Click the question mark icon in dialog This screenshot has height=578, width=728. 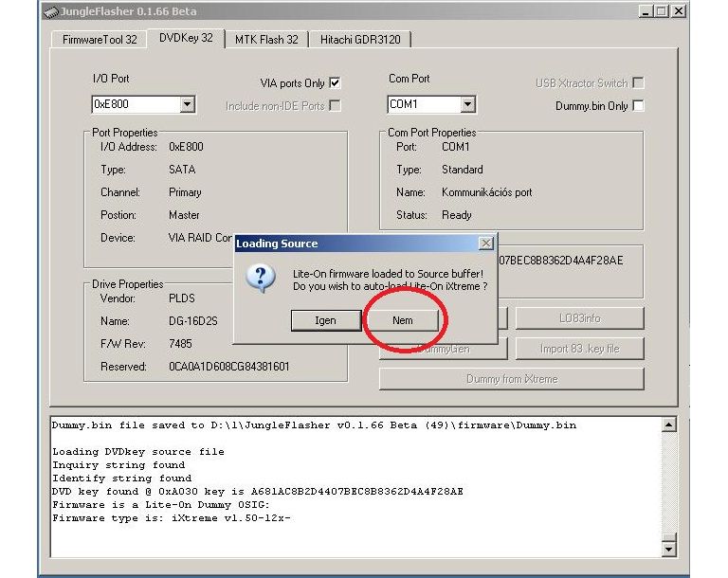pos(261,278)
